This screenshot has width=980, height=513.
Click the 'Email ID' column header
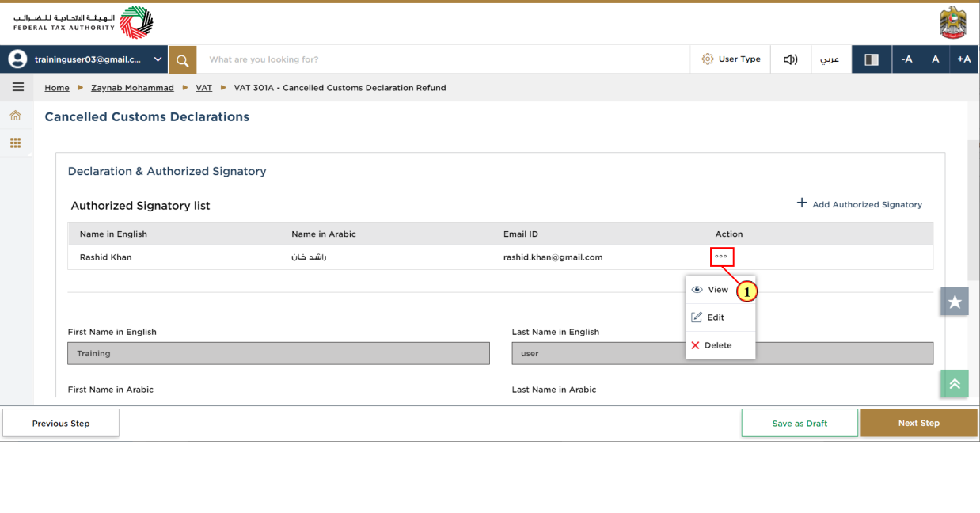pos(521,234)
